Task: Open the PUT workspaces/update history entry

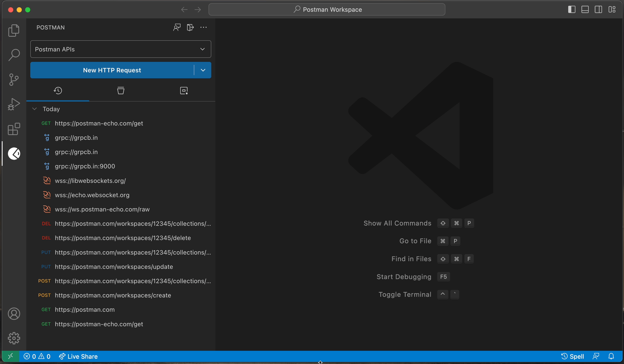Action: coord(121,267)
